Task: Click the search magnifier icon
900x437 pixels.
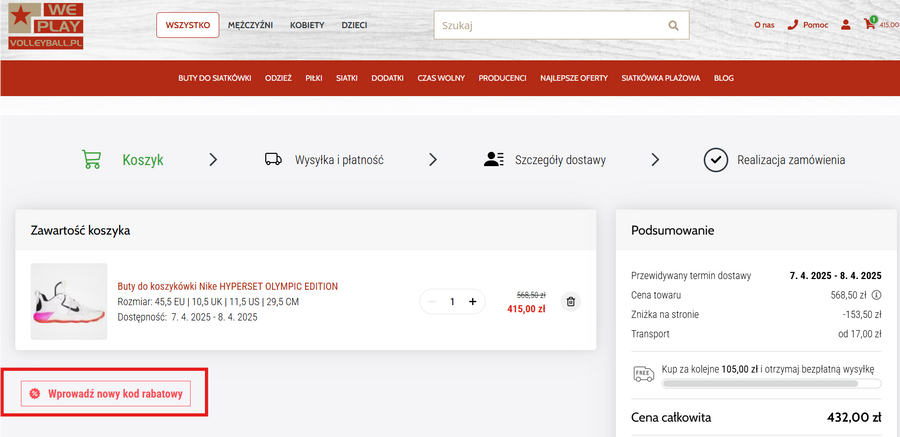Action: point(674,25)
